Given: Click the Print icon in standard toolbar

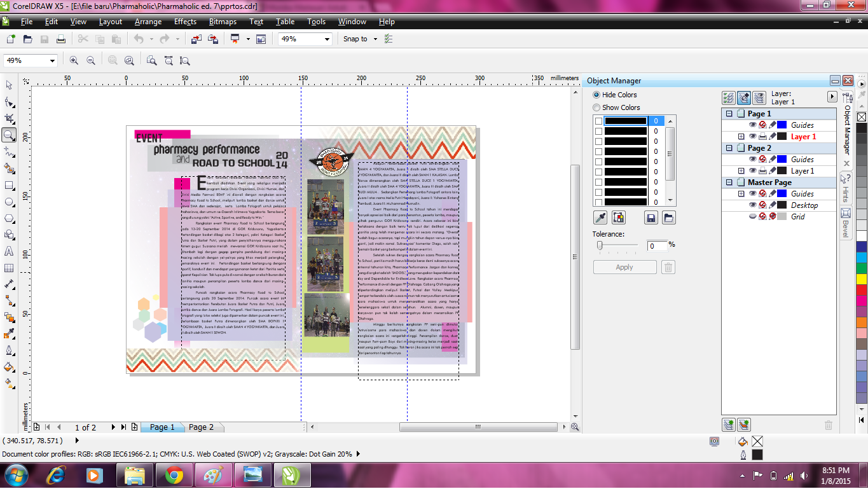Looking at the screenshot, I should click(61, 39).
